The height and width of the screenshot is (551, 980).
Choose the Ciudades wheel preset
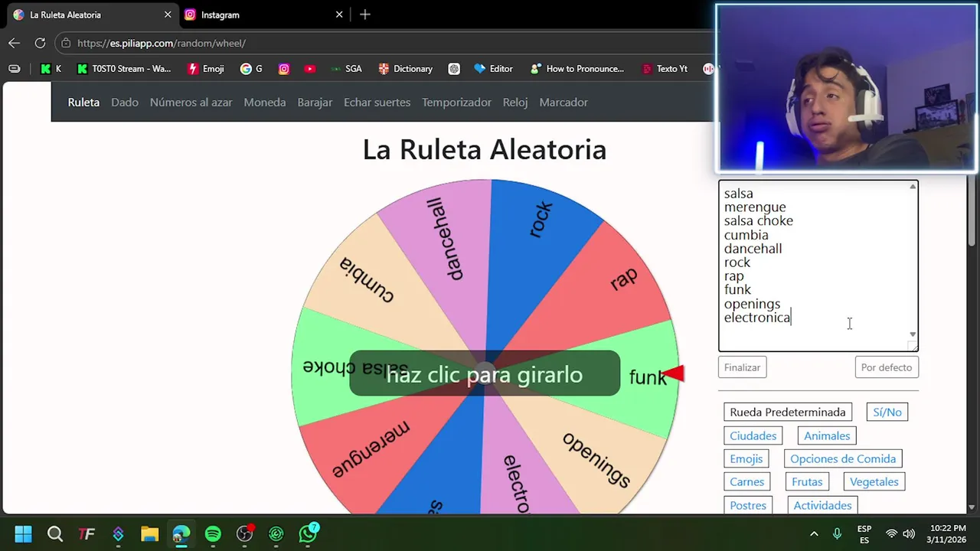753,435
